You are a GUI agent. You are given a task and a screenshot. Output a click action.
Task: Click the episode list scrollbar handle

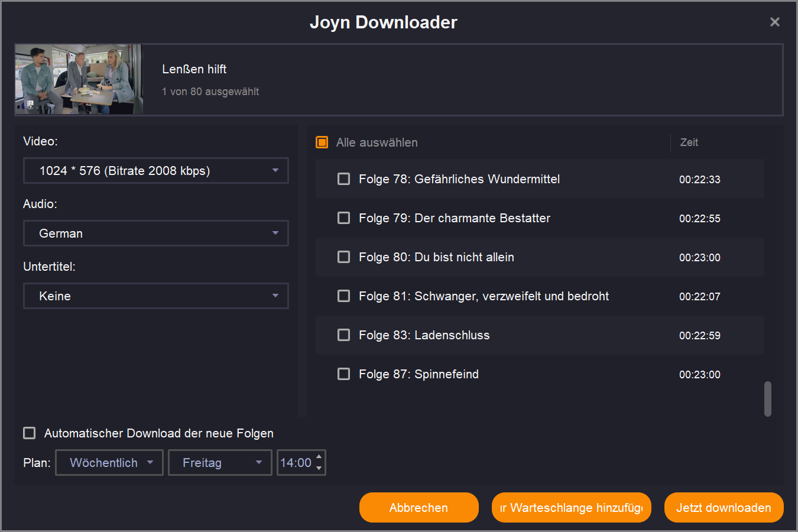pyautogui.click(x=768, y=399)
